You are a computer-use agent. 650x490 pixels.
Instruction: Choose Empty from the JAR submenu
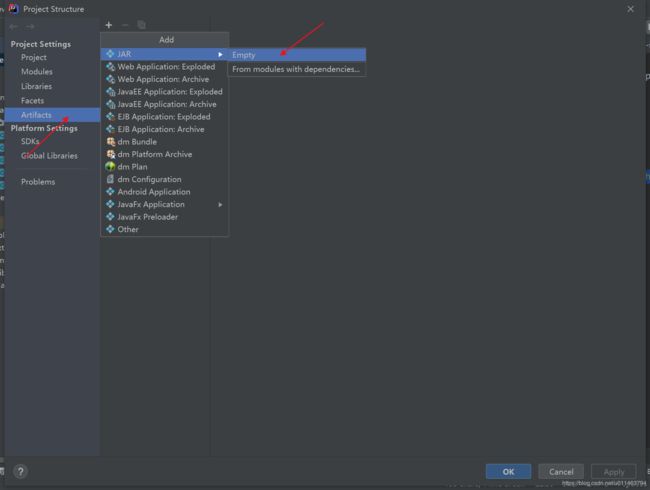click(296, 55)
